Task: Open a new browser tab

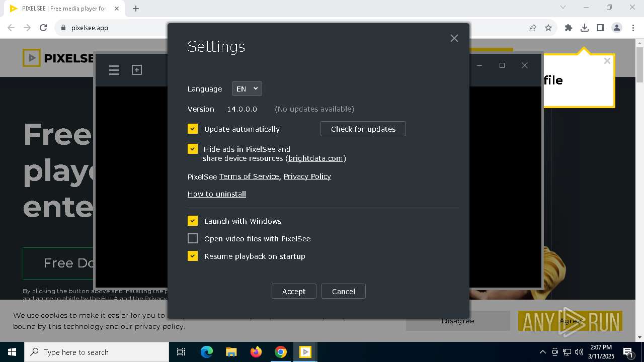Action: pos(136,8)
